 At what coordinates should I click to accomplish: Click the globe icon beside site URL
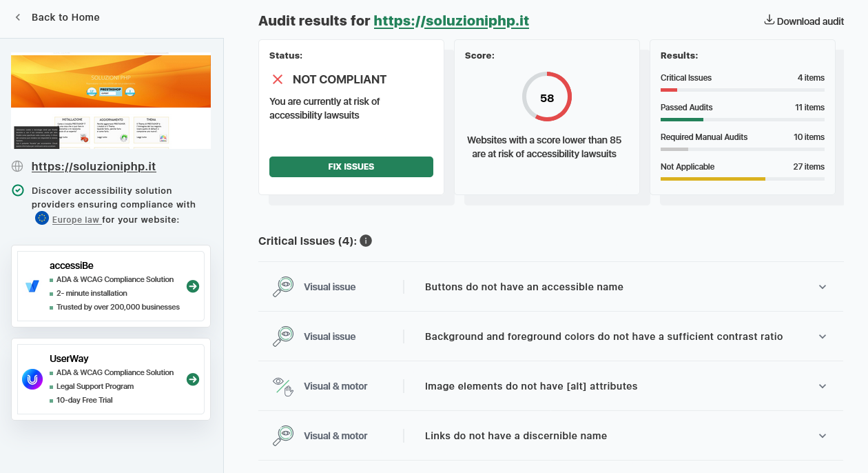(18, 166)
